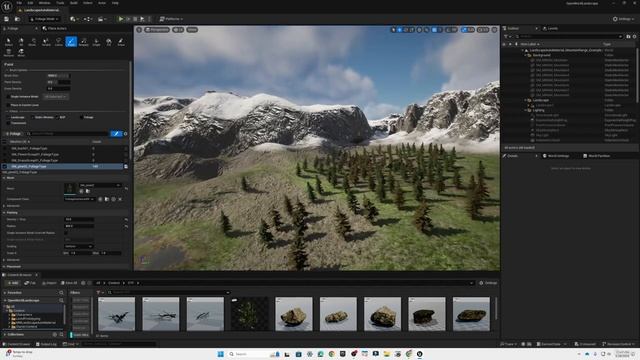Open the Edit menu
Image resolution: width=640 pixels, height=360 pixels.
coord(31,3)
